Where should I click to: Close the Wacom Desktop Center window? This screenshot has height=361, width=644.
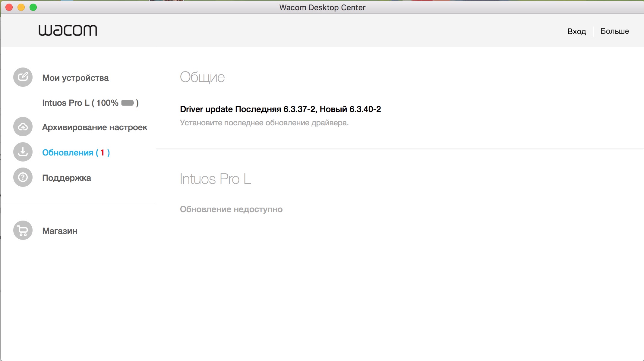(x=9, y=7)
